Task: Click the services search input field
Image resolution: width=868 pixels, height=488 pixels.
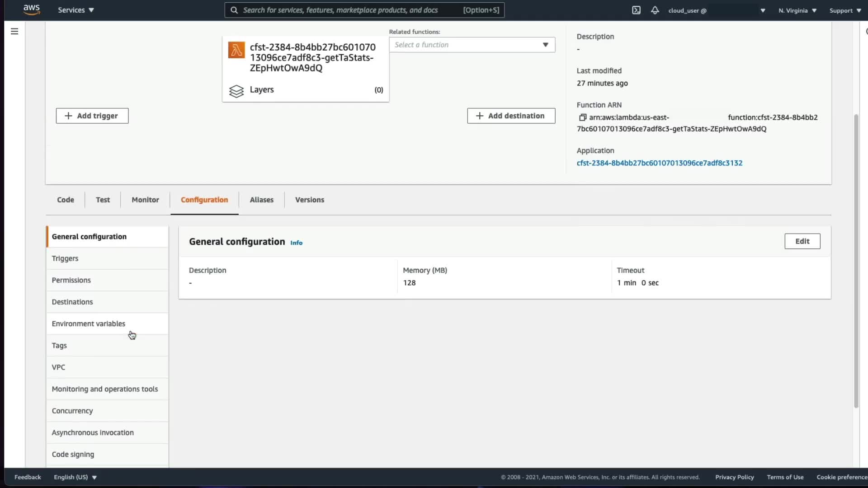Action: coord(348,10)
